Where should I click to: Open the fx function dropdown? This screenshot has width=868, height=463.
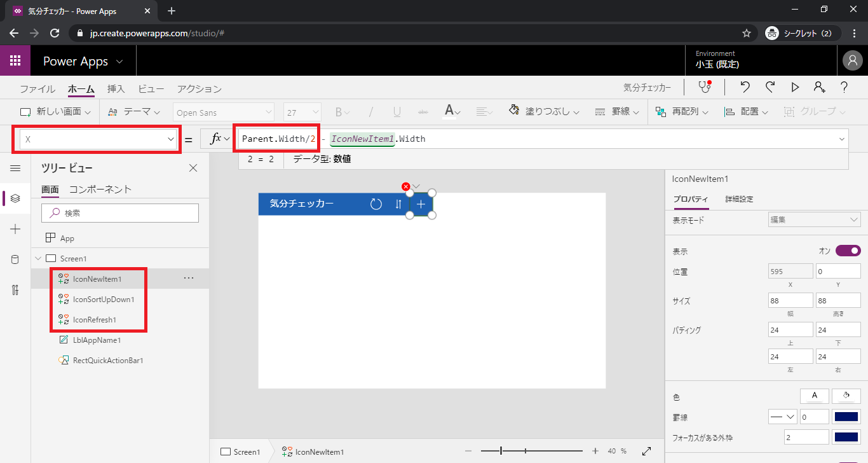220,139
